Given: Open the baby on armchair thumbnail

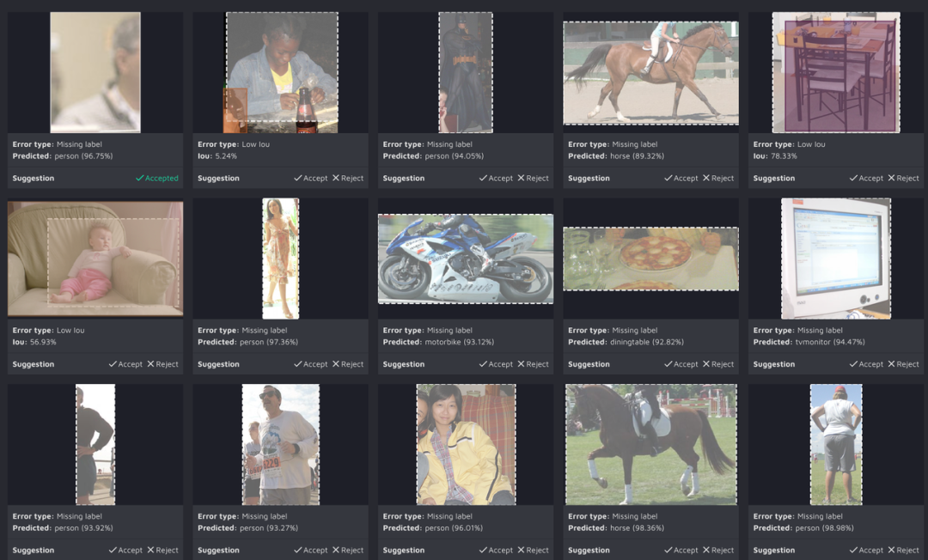Looking at the screenshot, I should click(x=95, y=259).
